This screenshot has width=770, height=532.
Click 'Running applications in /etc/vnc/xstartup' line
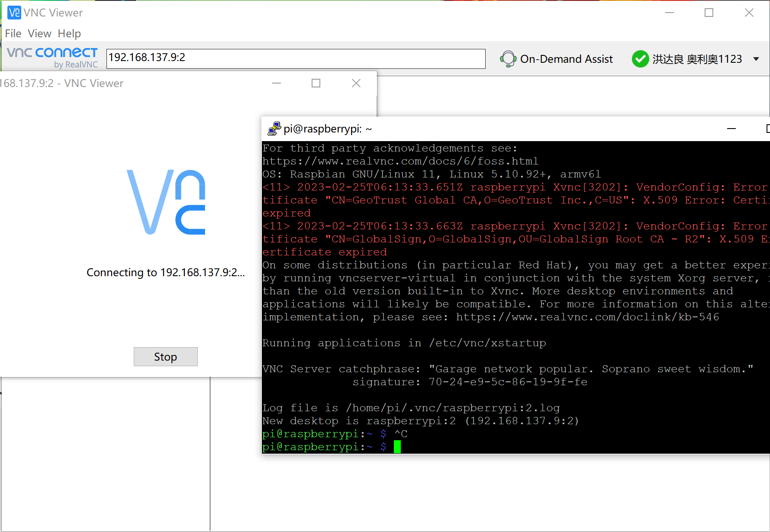coord(404,343)
